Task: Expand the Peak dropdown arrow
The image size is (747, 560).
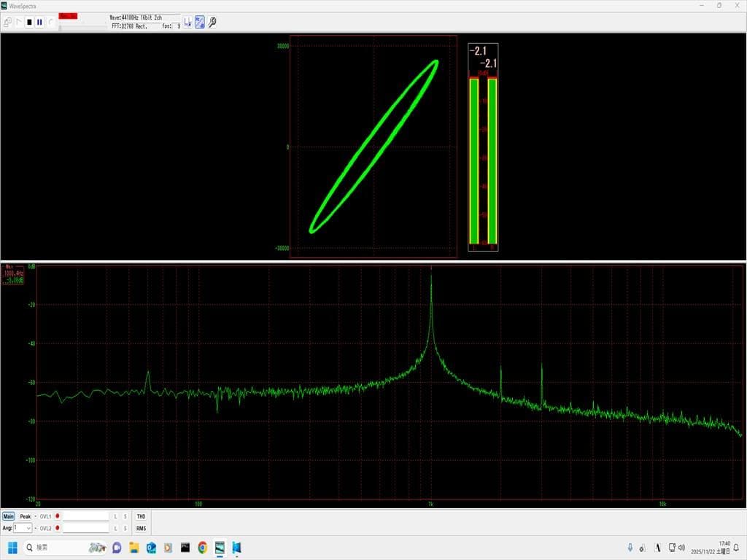Action: (35, 516)
